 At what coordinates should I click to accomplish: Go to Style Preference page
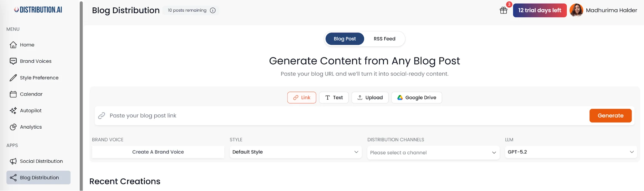click(39, 78)
